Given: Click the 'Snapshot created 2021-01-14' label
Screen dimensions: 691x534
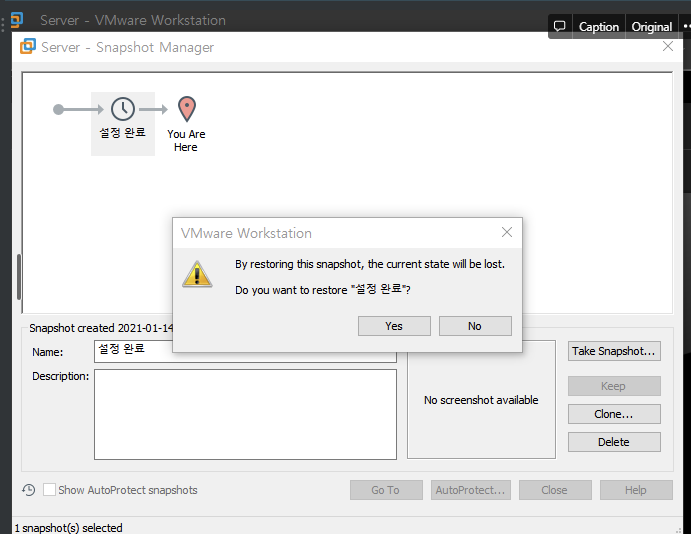Looking at the screenshot, I should coord(101,328).
